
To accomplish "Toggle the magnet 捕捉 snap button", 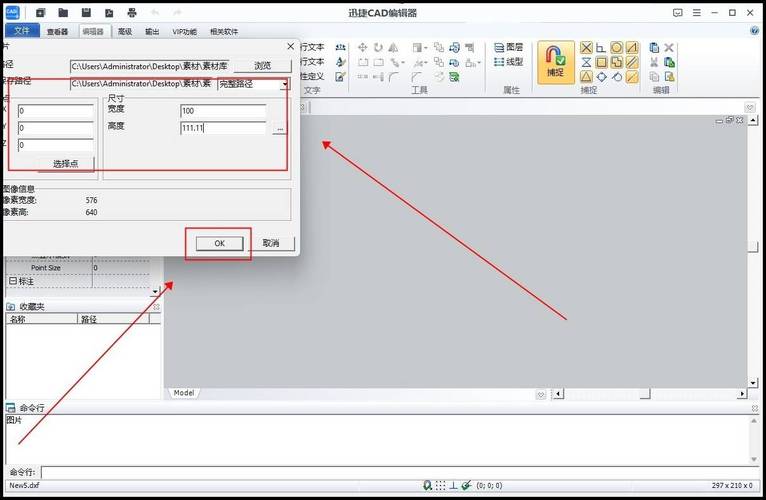I will 555,61.
